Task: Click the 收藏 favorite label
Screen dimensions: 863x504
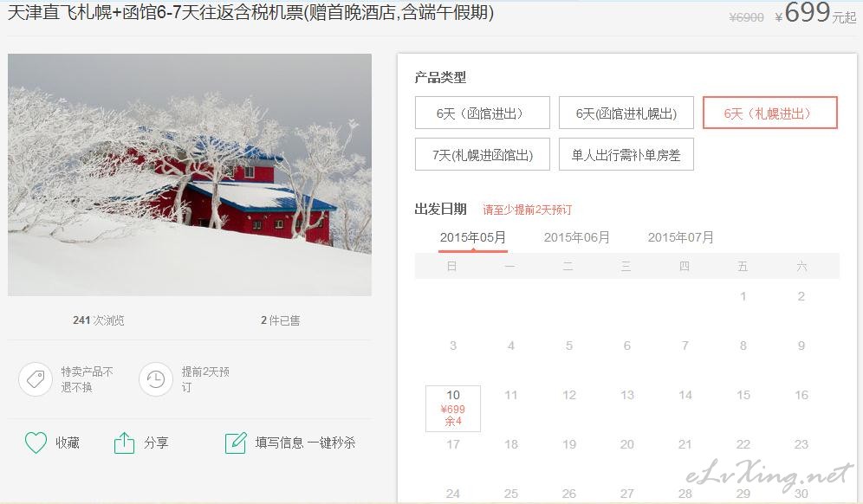Action: (x=68, y=443)
